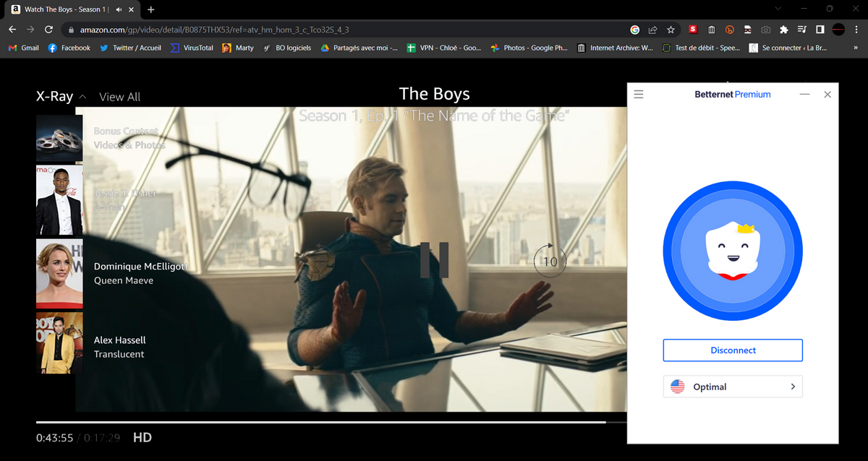The image size is (868, 461).
Task: Close the Watch The Boys tab
Action: [x=131, y=9]
